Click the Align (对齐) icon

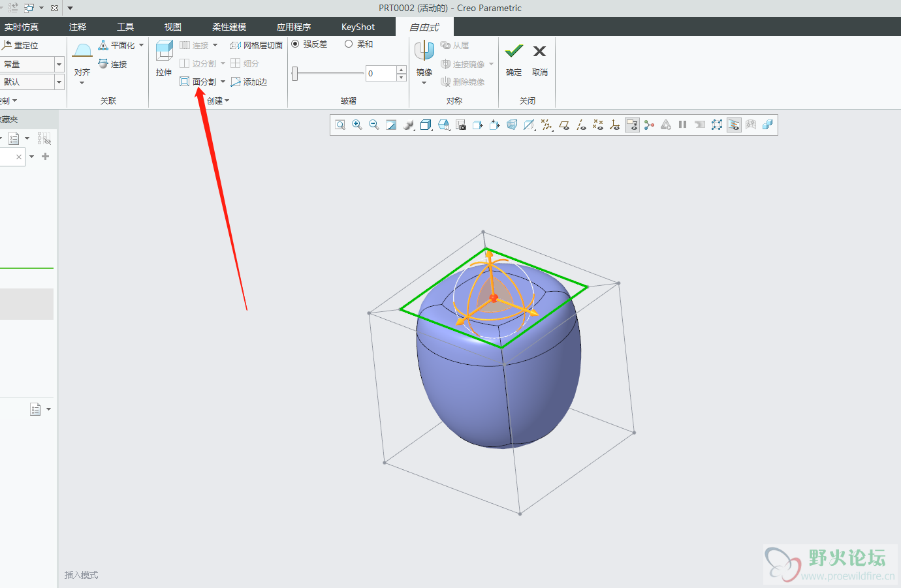(82, 51)
